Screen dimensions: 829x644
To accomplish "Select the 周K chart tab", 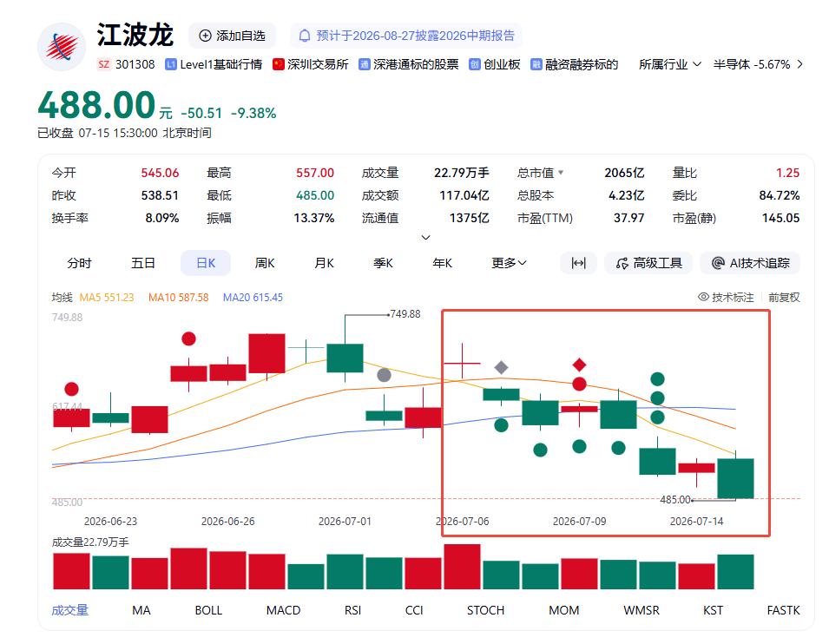I will pyautogui.click(x=265, y=263).
